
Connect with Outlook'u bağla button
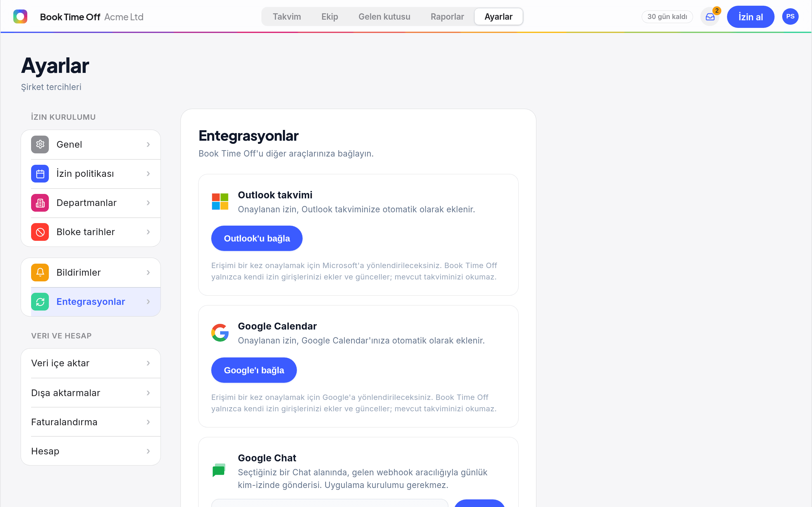(x=257, y=238)
